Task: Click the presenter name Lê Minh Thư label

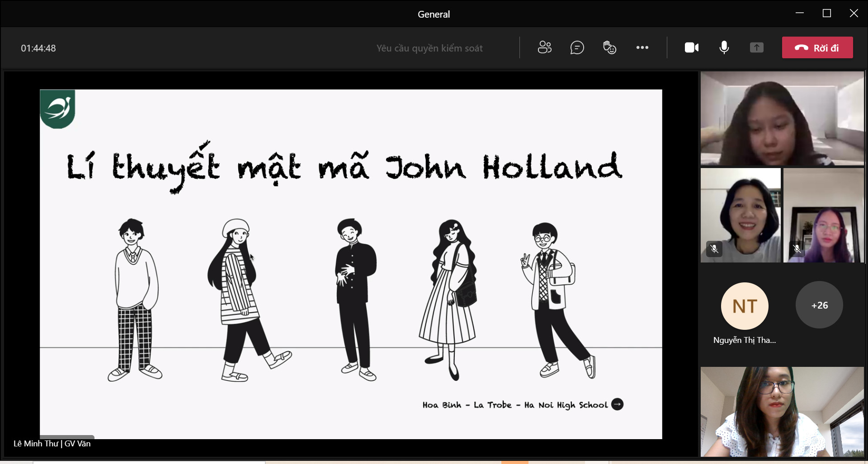Action: pyautogui.click(x=52, y=444)
